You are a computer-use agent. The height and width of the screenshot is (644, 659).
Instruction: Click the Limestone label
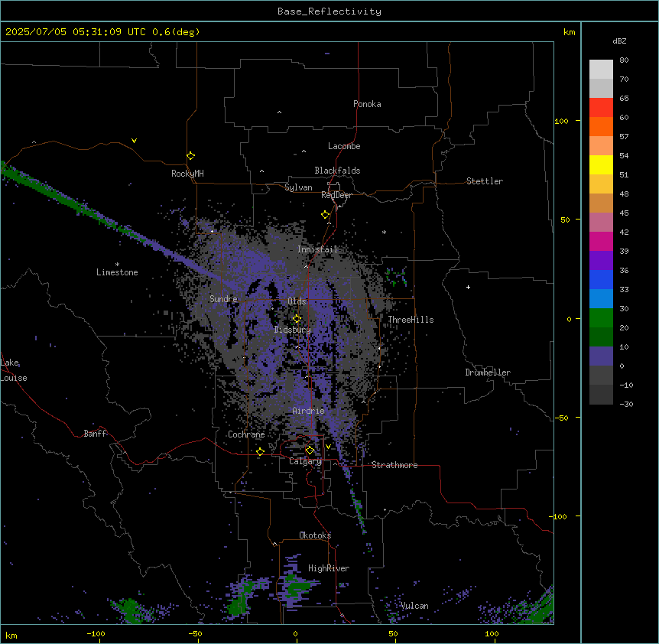117,272
